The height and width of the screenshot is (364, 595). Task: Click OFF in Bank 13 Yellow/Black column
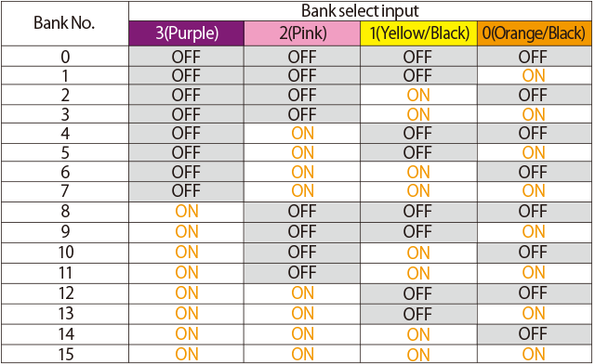click(418, 314)
